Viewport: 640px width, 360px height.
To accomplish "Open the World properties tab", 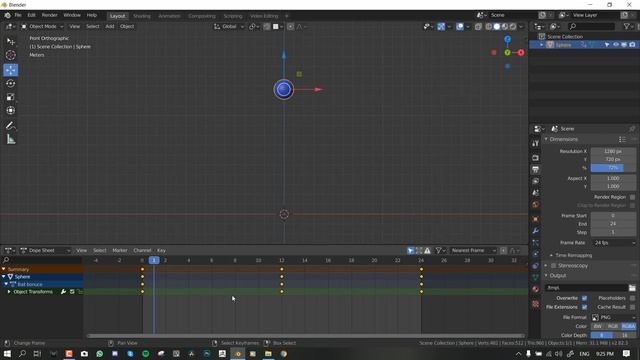I will pyautogui.click(x=536, y=204).
